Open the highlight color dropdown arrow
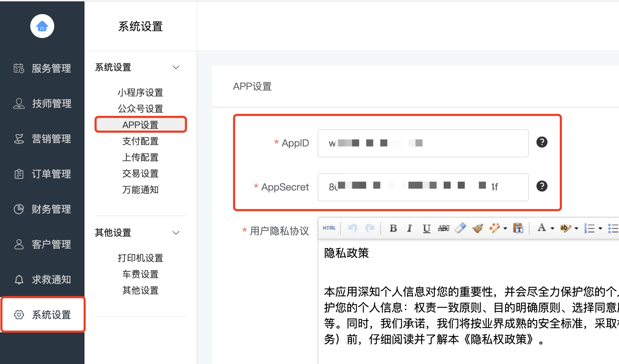Viewport: 619px width, 364px height. tap(576, 229)
